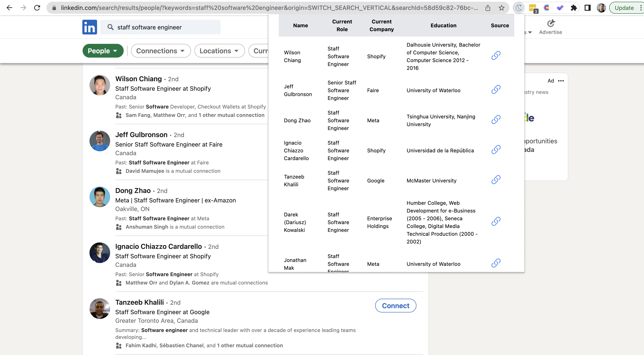The width and height of the screenshot is (644, 355).
Task: Open the source link for Dong Zhao
Action: (x=496, y=119)
